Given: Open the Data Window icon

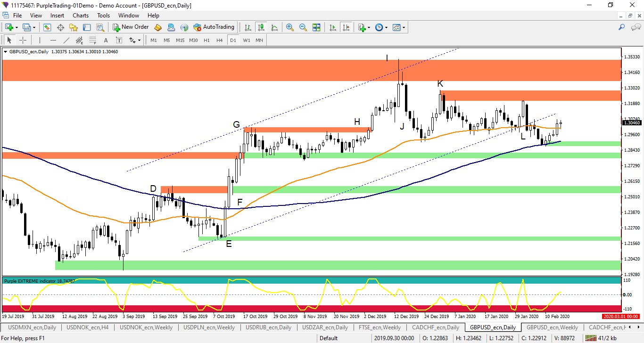Looking at the screenshot, I should coord(60,27).
